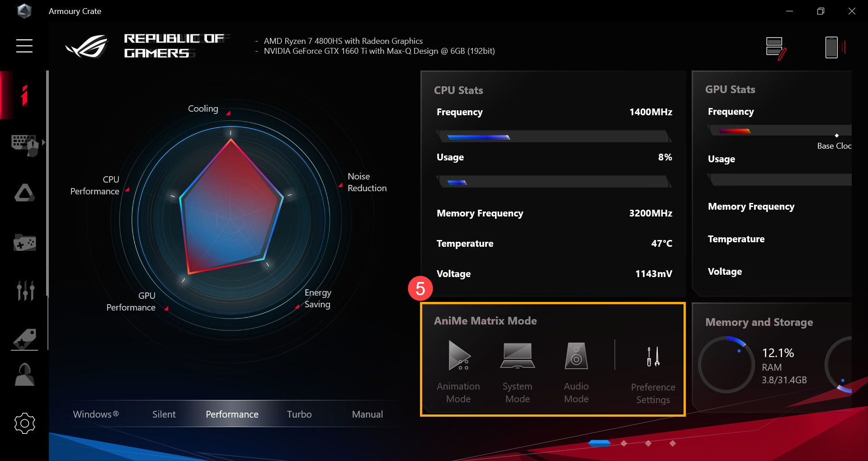Open the User Center profile icon
The height and width of the screenshot is (461, 868).
click(x=24, y=374)
